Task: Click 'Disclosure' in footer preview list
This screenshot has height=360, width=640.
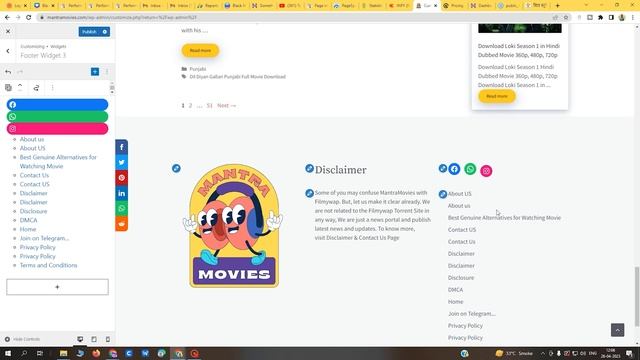Action: click(x=461, y=278)
